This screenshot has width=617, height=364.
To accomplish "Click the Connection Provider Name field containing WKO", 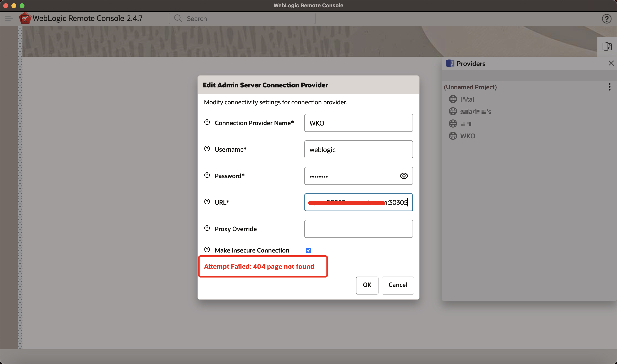I will click(x=358, y=123).
